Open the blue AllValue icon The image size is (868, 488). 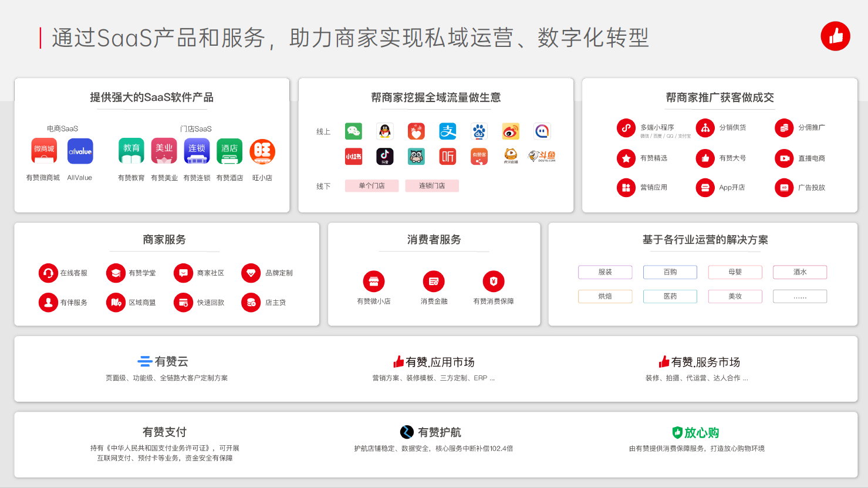(80, 151)
